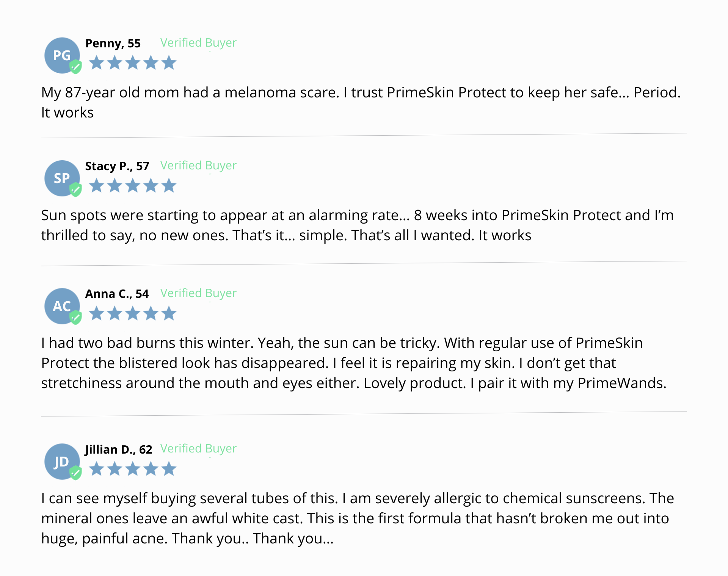Click green shield badge on AC avatar
The height and width of the screenshot is (576, 728).
click(x=76, y=317)
